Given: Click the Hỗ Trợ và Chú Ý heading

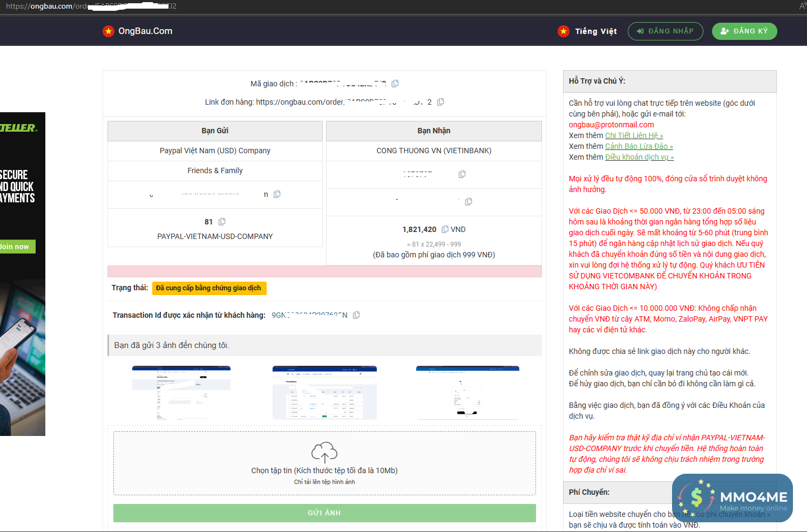Looking at the screenshot, I should click(x=597, y=81).
